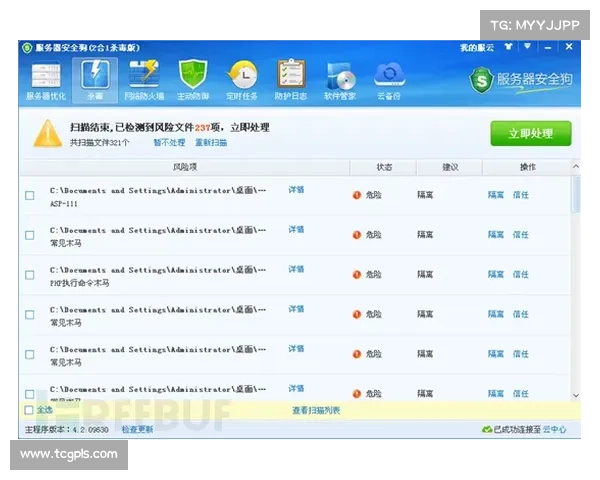
Task: Open the 服务器优化 server optimization icon
Action: (45, 80)
